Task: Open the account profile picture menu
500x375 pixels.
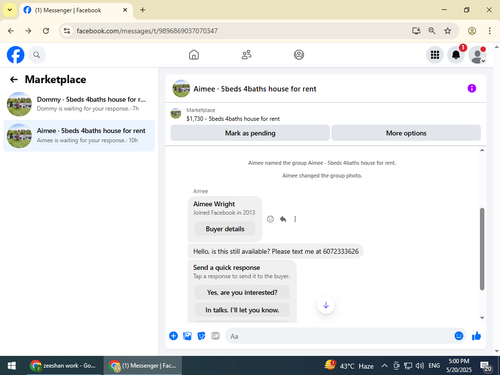Action: pos(477,55)
